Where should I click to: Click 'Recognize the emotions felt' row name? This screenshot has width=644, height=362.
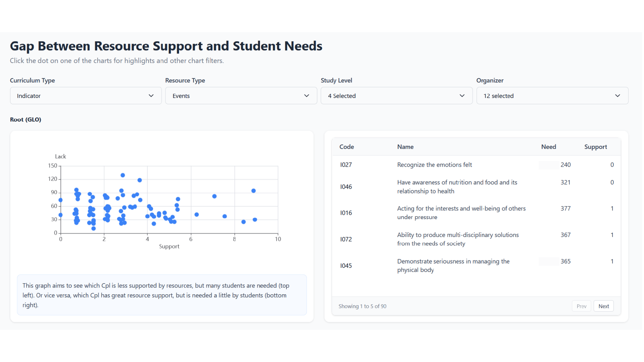434,165
